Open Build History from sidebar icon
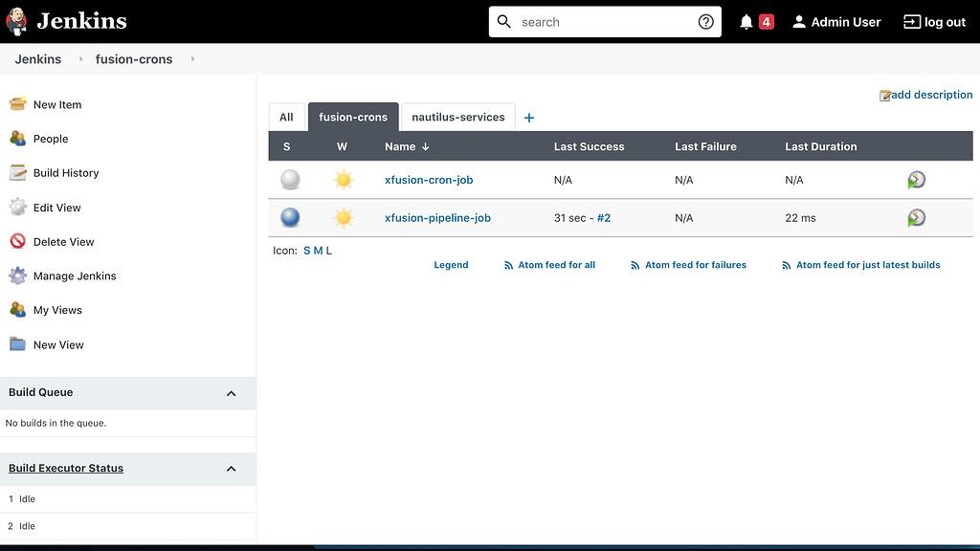This screenshot has width=980, height=551. click(17, 173)
